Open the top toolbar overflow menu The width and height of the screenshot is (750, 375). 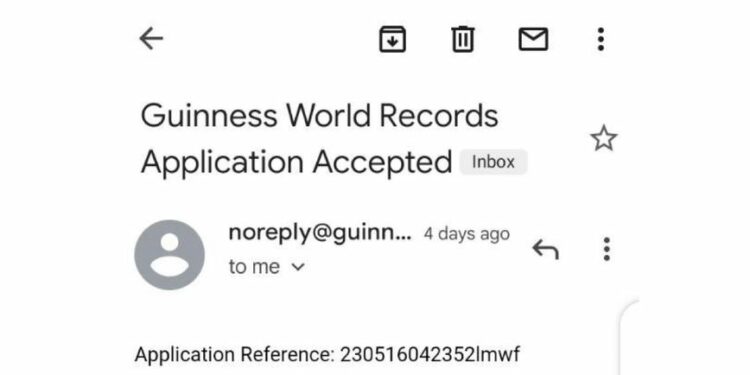601,39
